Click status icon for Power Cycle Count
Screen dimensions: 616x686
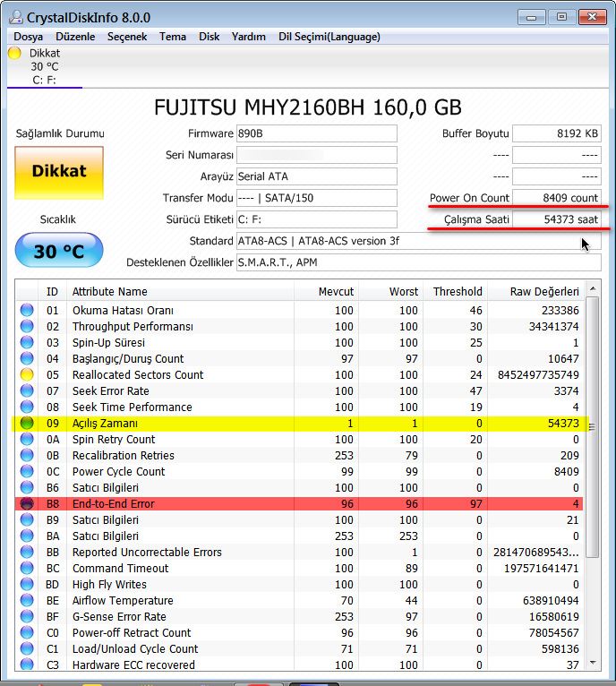click(x=27, y=471)
